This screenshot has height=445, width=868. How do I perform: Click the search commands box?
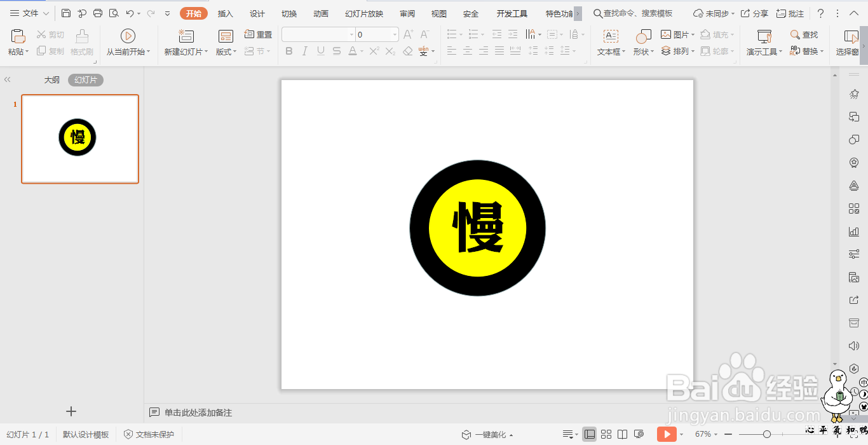click(x=632, y=13)
